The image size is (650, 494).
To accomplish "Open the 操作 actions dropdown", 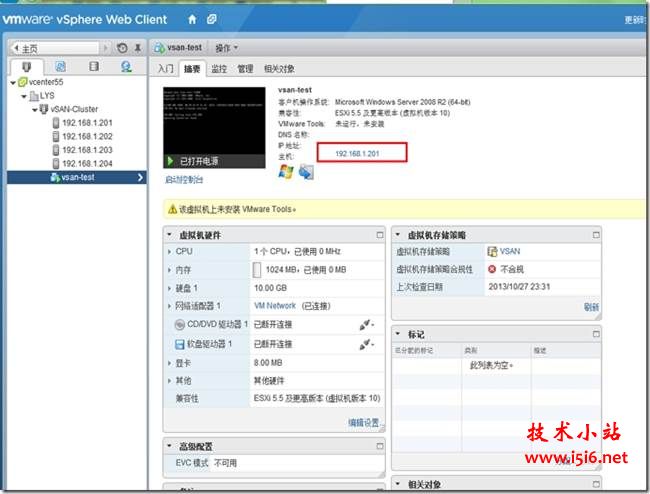I will [226, 48].
